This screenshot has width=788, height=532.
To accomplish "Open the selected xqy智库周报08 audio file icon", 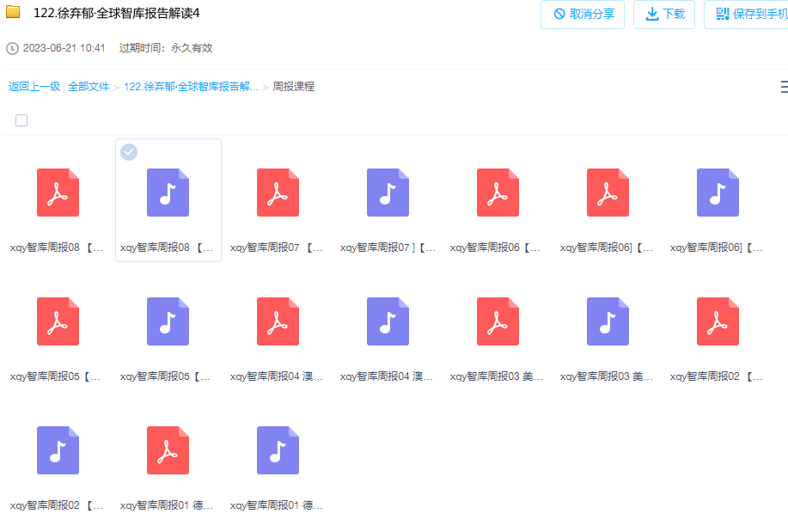I will (168, 193).
